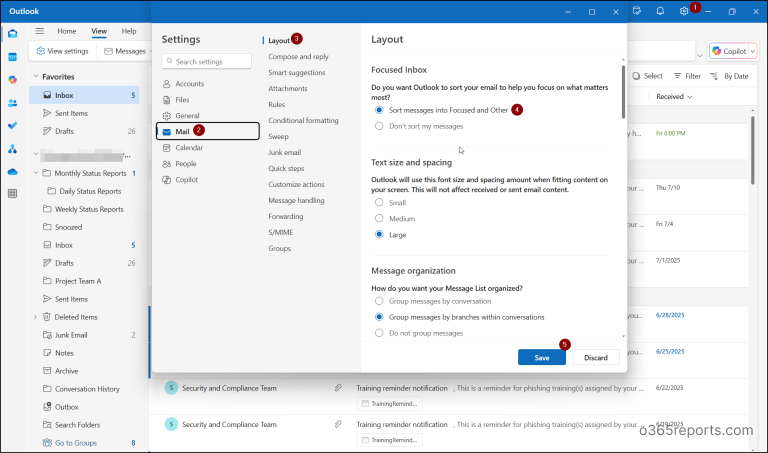Select Group messages by branches within conversations
The height and width of the screenshot is (453, 768).
[x=379, y=317]
